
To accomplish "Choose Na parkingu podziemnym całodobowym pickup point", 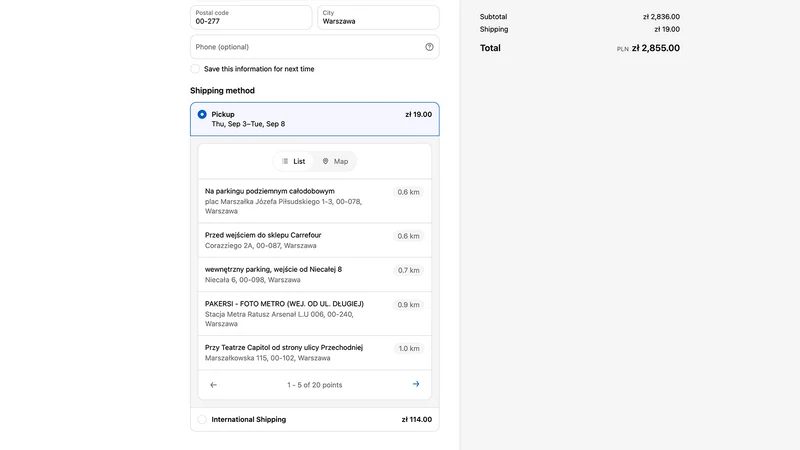I will 315,201.
